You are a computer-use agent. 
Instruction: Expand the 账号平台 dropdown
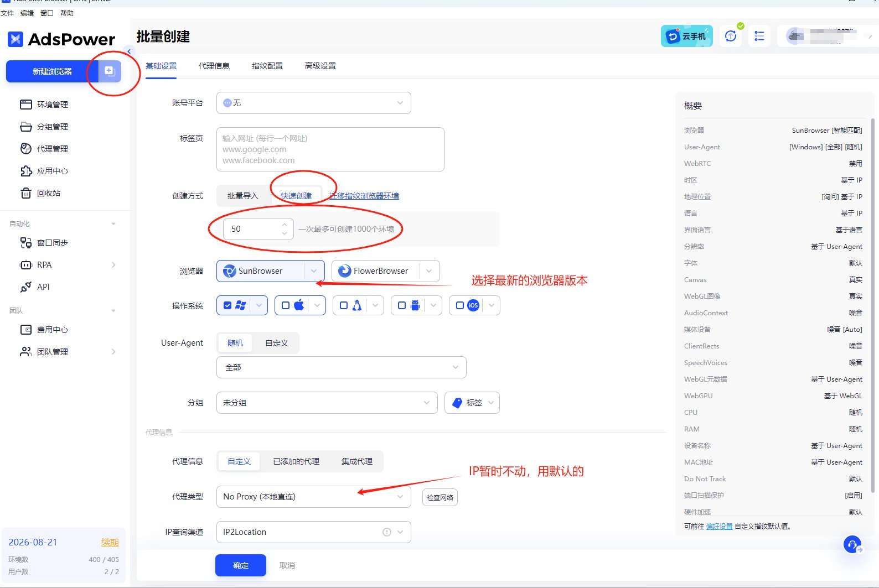click(314, 103)
